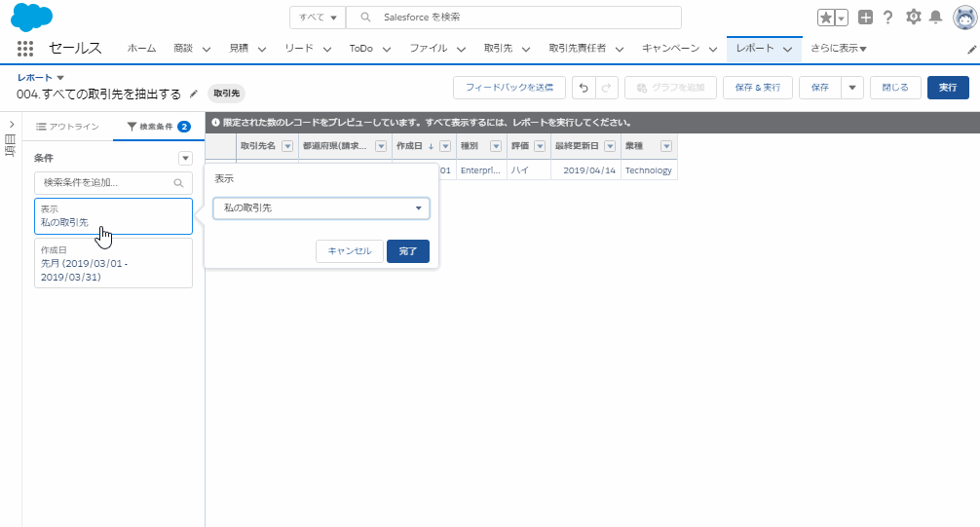Focus the Salesforce を検索 search field
Image resolution: width=980 pixels, height=527 pixels.
513,18
